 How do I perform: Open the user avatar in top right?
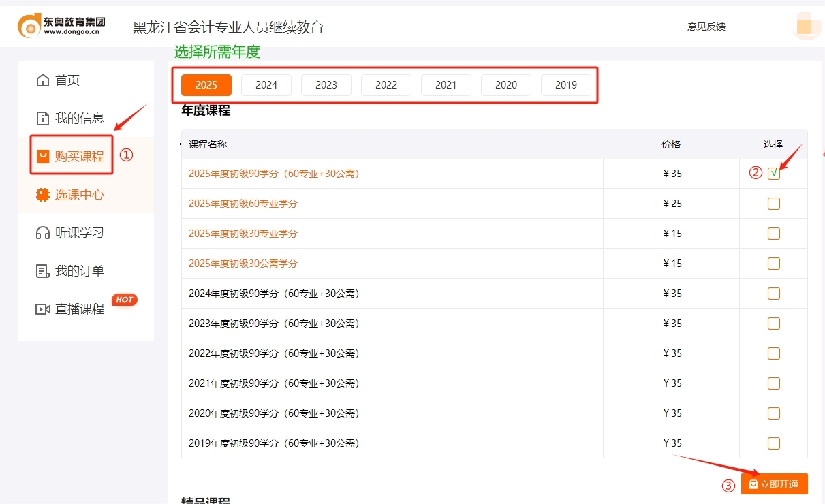(x=807, y=26)
